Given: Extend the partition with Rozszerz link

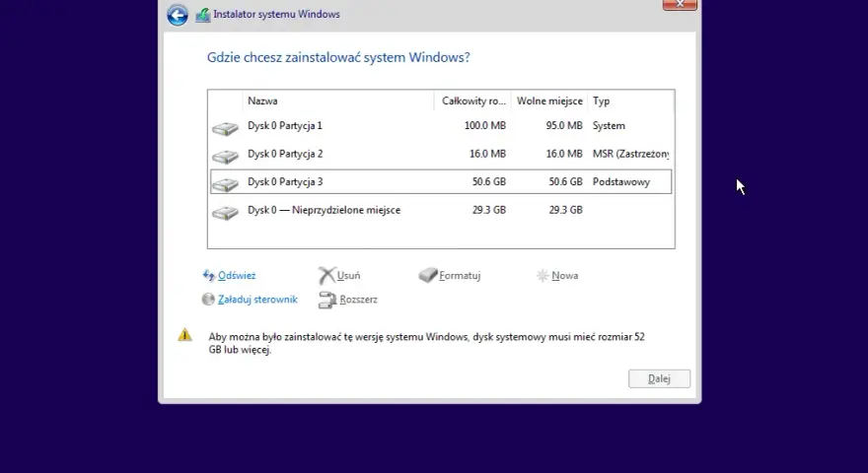Looking at the screenshot, I should [358, 300].
